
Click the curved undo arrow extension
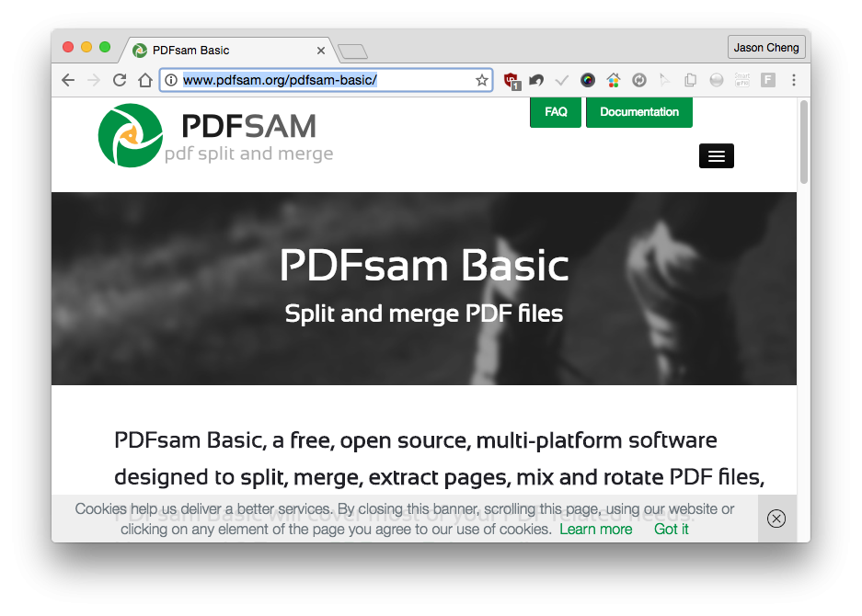536,81
